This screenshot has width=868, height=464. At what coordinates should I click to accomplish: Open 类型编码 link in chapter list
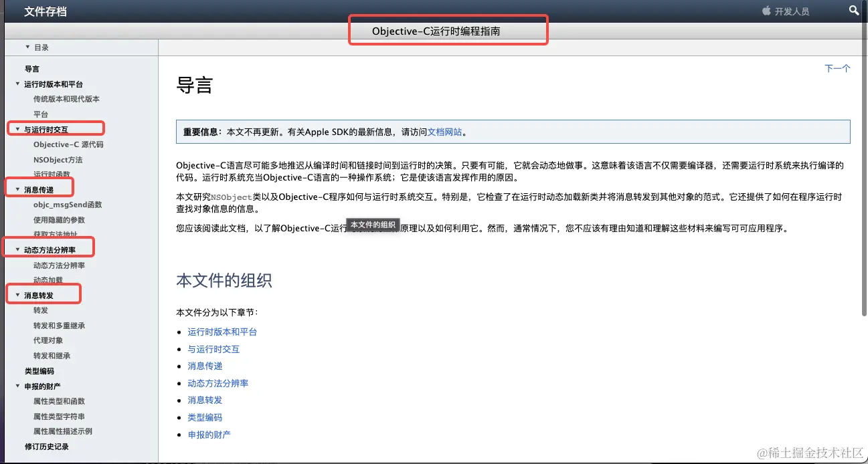205,417
